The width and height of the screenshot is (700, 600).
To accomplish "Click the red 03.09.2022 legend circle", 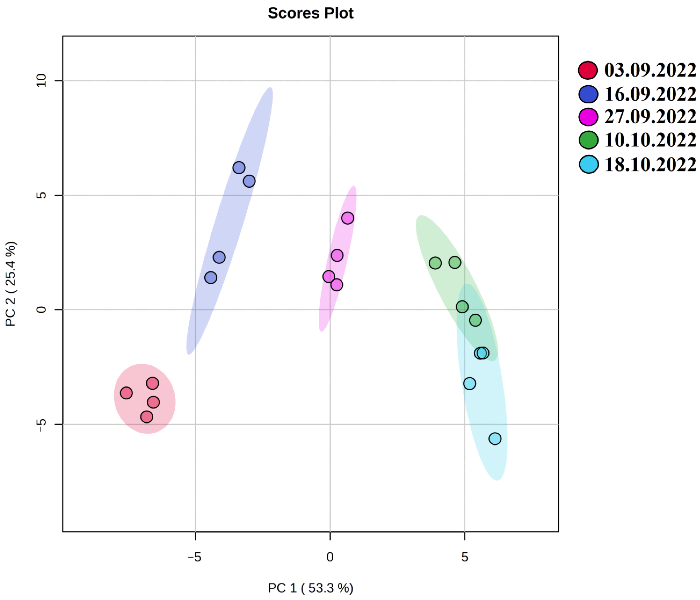I will 588,71.
